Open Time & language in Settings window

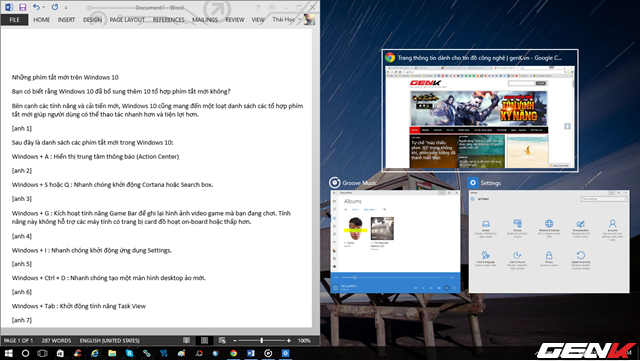(x=485, y=259)
